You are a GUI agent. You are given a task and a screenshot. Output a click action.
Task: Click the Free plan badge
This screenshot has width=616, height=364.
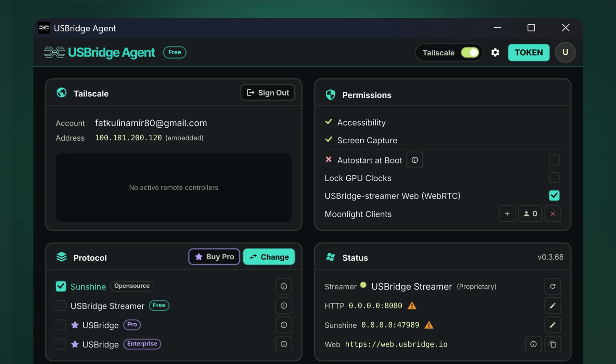pos(175,52)
